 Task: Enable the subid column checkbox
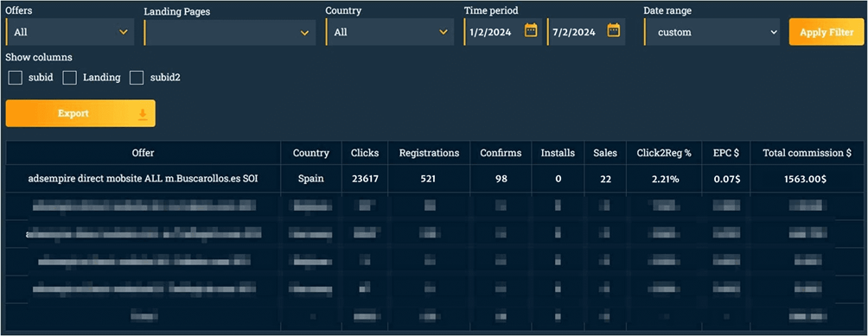click(x=15, y=78)
